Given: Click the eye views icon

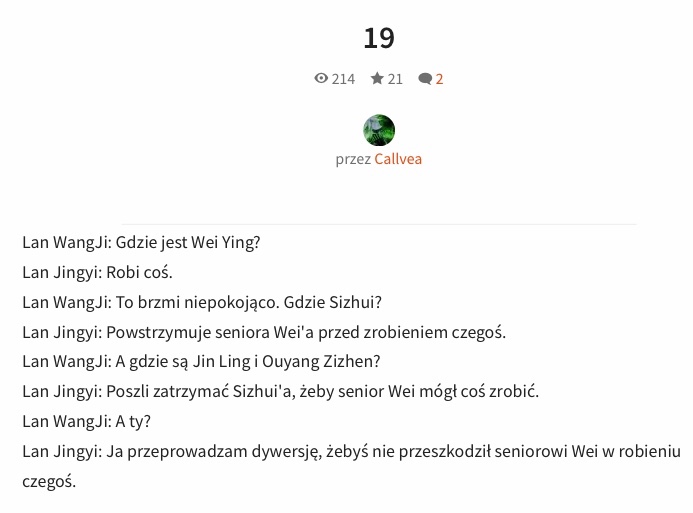Looking at the screenshot, I should pyautogui.click(x=321, y=79).
